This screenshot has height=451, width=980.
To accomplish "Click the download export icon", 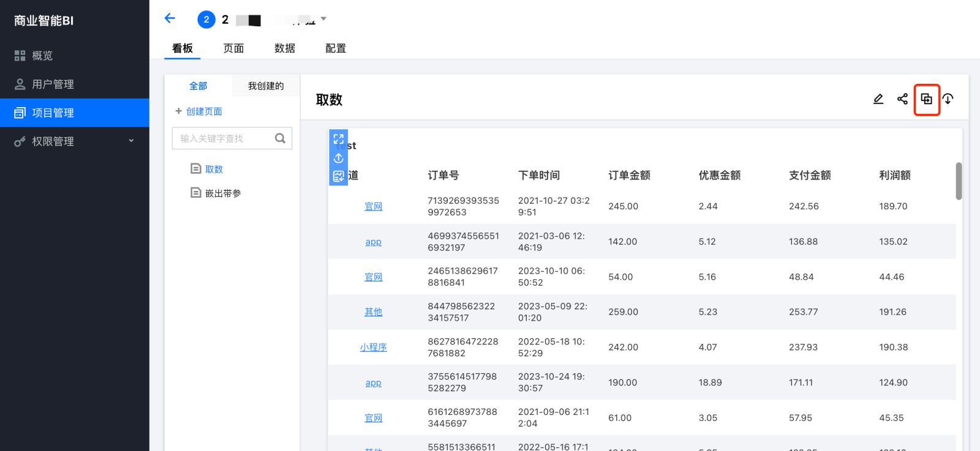I will coord(948,99).
